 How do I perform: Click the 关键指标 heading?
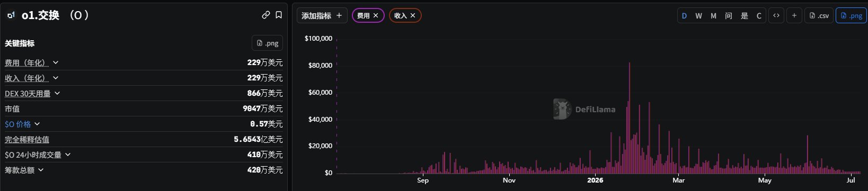tap(20, 43)
